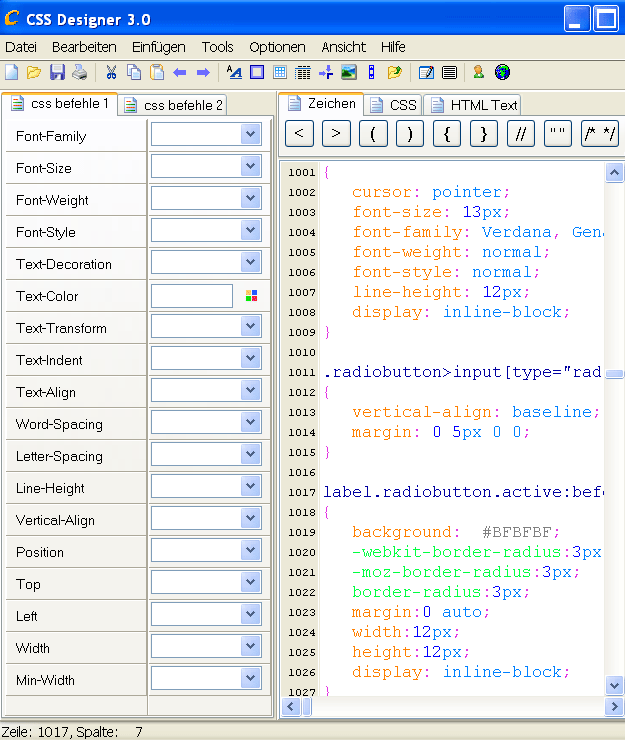Paste with the clipboard icon
The width and height of the screenshot is (625, 740).
click(x=157, y=72)
